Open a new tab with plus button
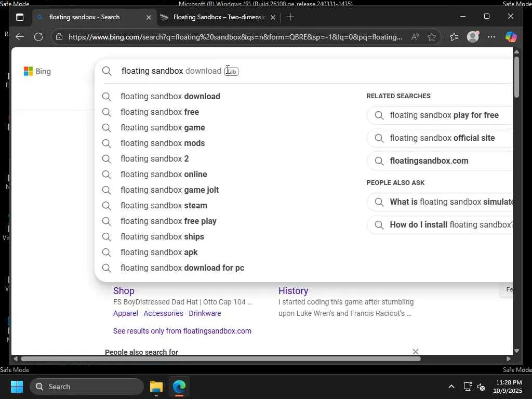 pyautogui.click(x=290, y=17)
